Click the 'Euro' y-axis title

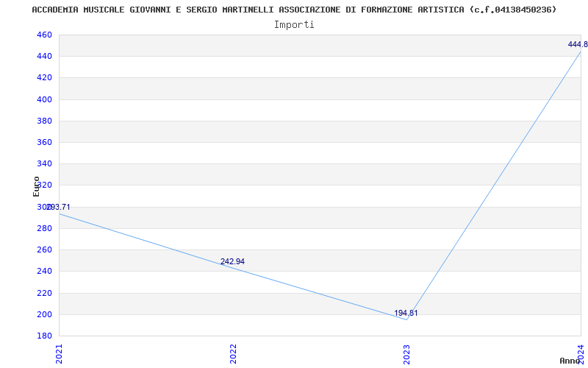(x=36, y=187)
